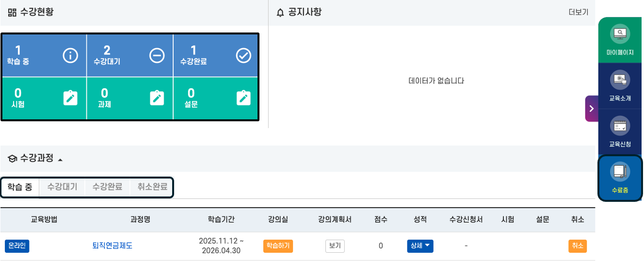Click the orange 취소 button

click(x=578, y=246)
